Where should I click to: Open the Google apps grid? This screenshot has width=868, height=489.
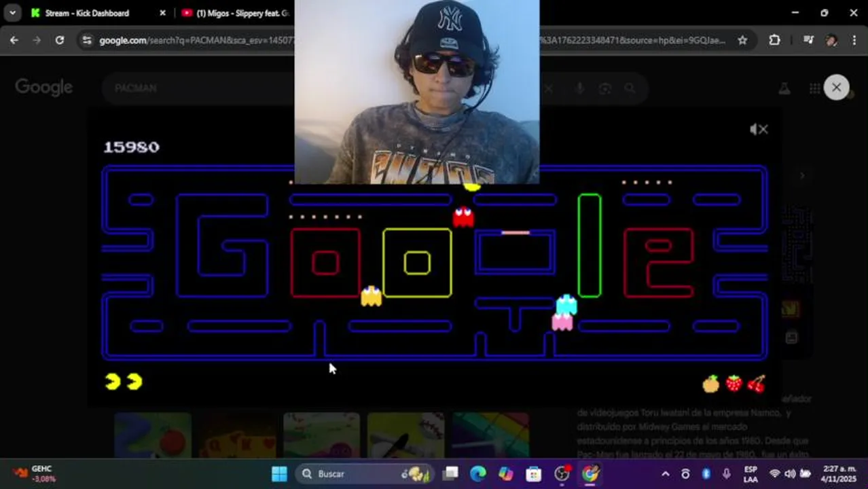814,88
